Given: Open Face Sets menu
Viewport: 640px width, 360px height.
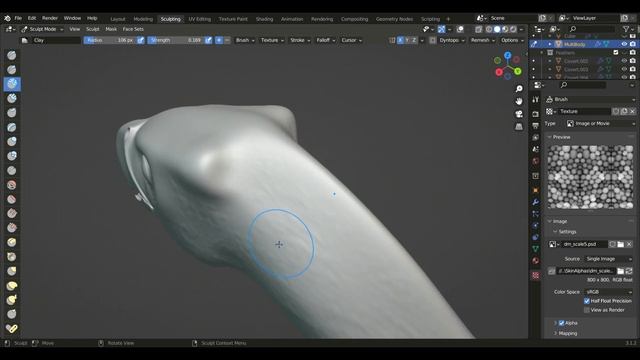Looking at the screenshot, I should (x=133, y=29).
